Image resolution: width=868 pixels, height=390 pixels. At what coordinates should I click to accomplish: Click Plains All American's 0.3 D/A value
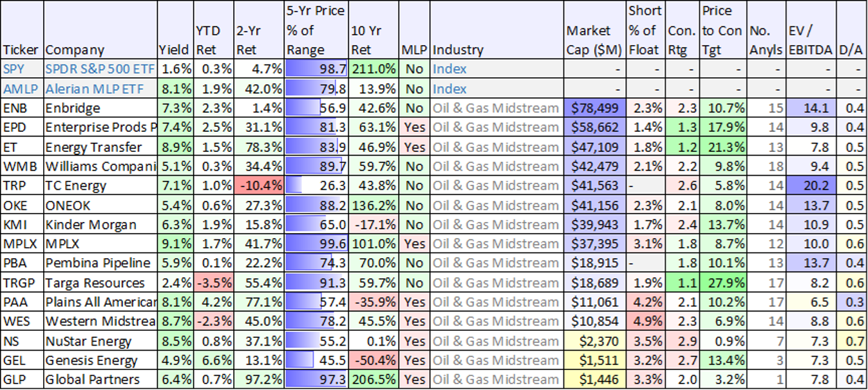pyautogui.click(x=851, y=302)
